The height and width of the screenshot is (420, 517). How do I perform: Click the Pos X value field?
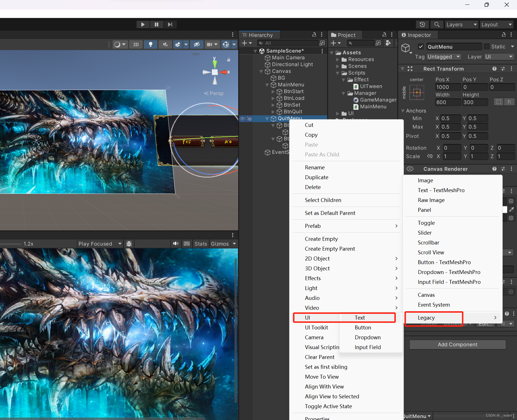click(x=448, y=87)
